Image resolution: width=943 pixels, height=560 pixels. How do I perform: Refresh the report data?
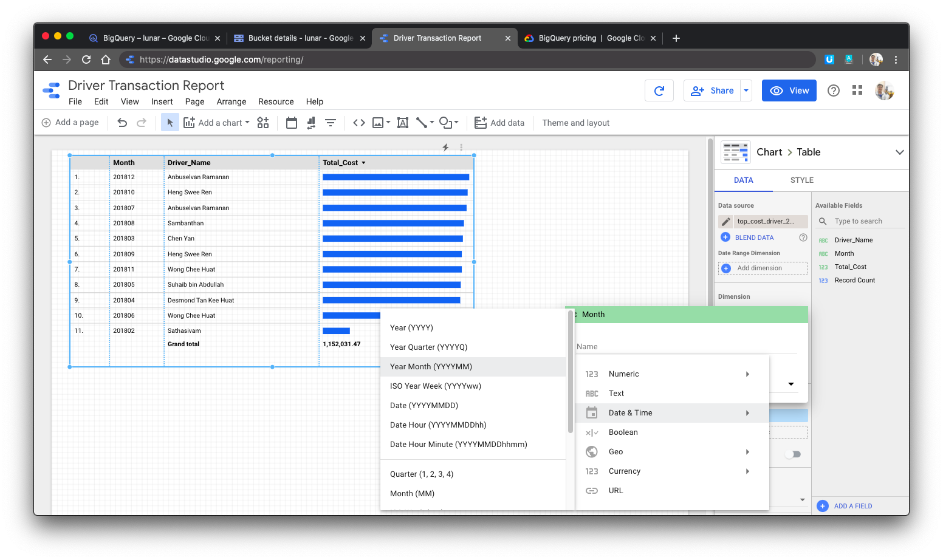pyautogui.click(x=659, y=90)
